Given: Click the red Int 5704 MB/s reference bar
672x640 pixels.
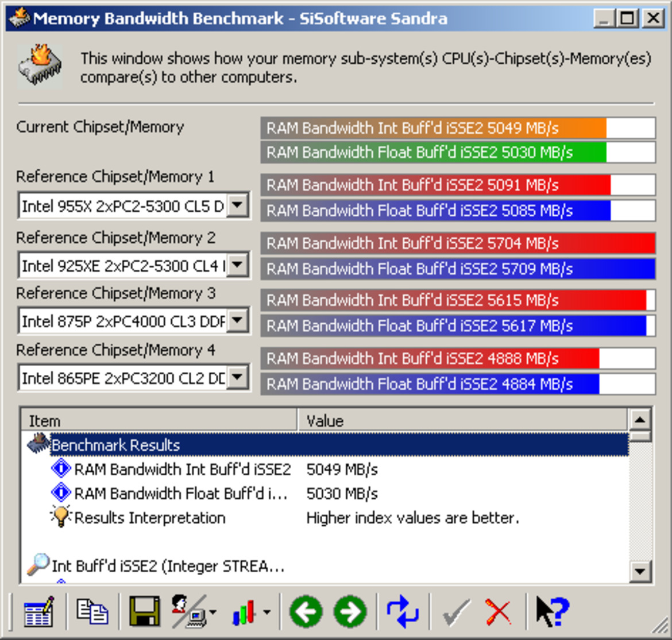Looking at the screenshot, I should point(458,243).
